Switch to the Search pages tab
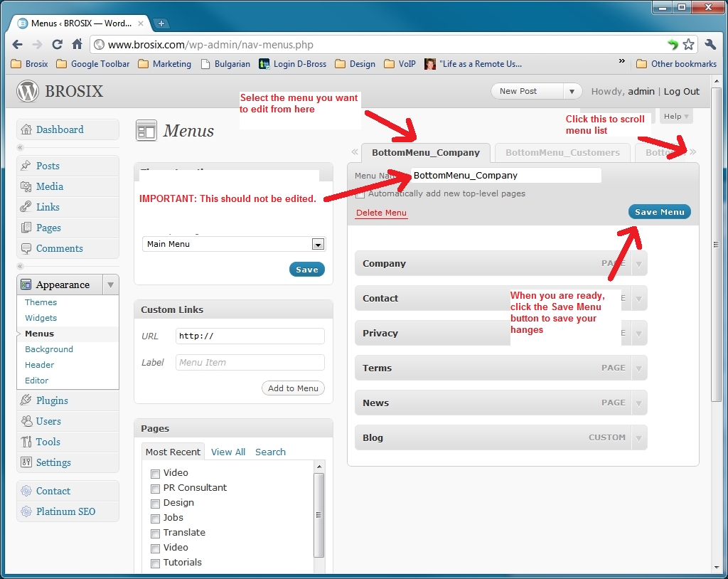 (270, 452)
